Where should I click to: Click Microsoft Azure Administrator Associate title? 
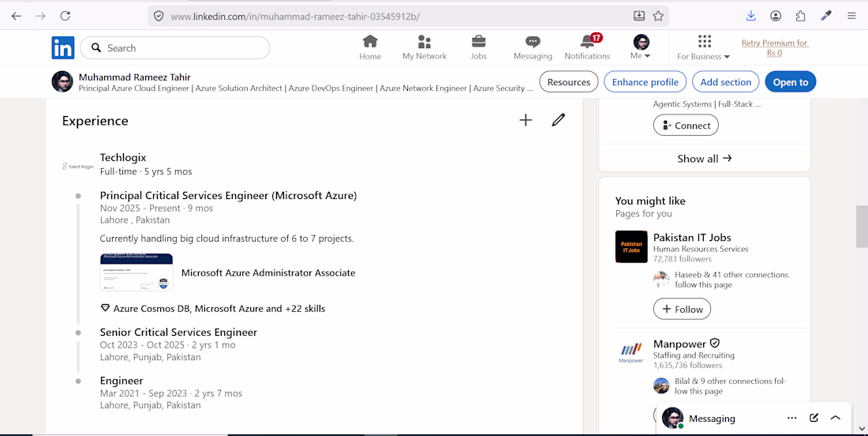(268, 272)
